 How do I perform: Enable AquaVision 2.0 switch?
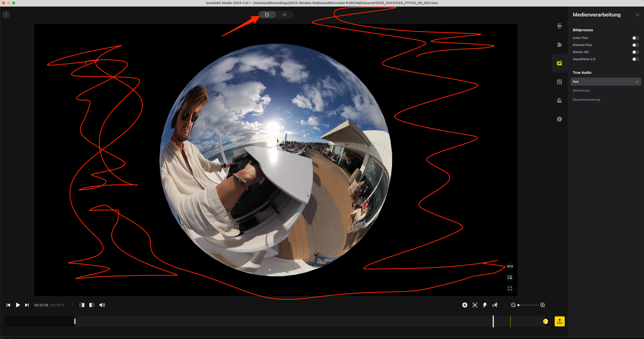[x=635, y=59]
